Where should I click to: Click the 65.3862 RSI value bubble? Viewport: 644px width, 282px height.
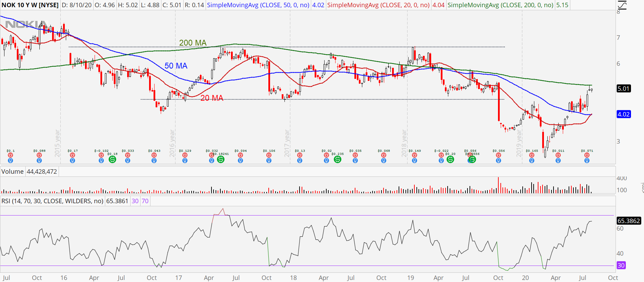point(629,221)
